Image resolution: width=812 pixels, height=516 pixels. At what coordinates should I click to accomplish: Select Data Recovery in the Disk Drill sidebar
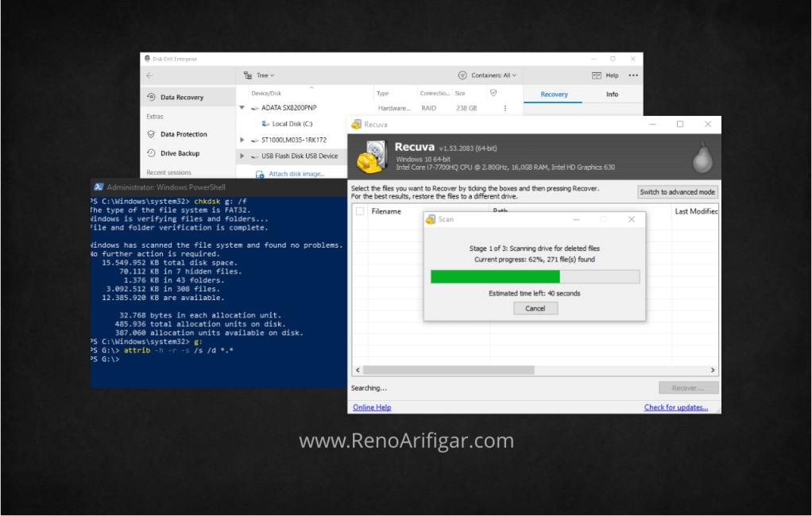(x=186, y=96)
